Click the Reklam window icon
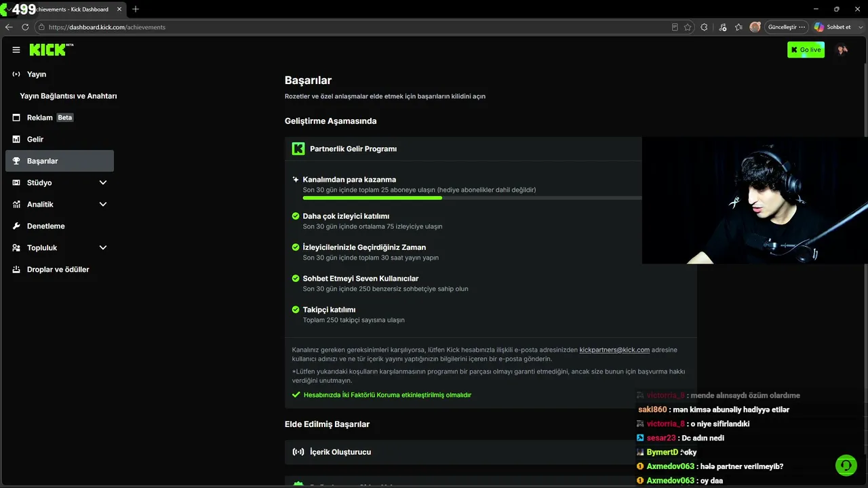The width and height of the screenshot is (868, 488). click(16, 117)
